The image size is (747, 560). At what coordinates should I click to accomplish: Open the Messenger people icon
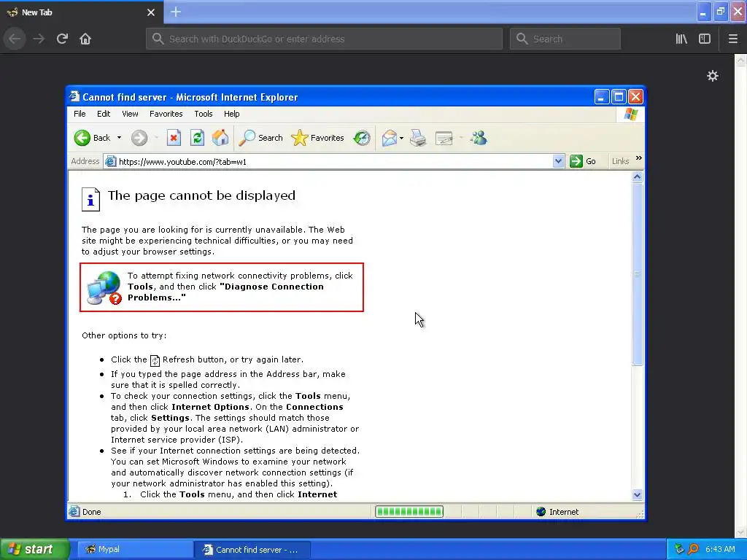click(479, 138)
